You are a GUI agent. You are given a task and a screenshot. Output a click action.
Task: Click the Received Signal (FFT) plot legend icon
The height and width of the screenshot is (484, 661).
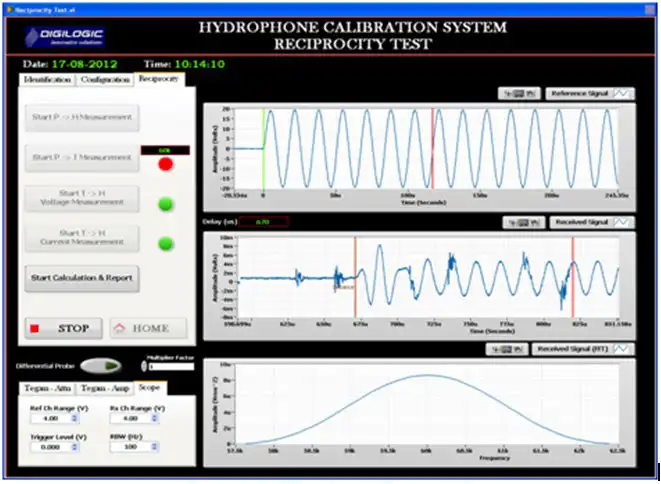(x=624, y=349)
